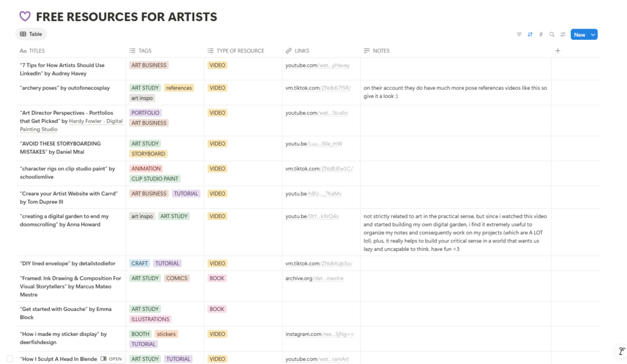Open the TAGS column header menu
This screenshot has width=627, height=364.
pyautogui.click(x=145, y=50)
